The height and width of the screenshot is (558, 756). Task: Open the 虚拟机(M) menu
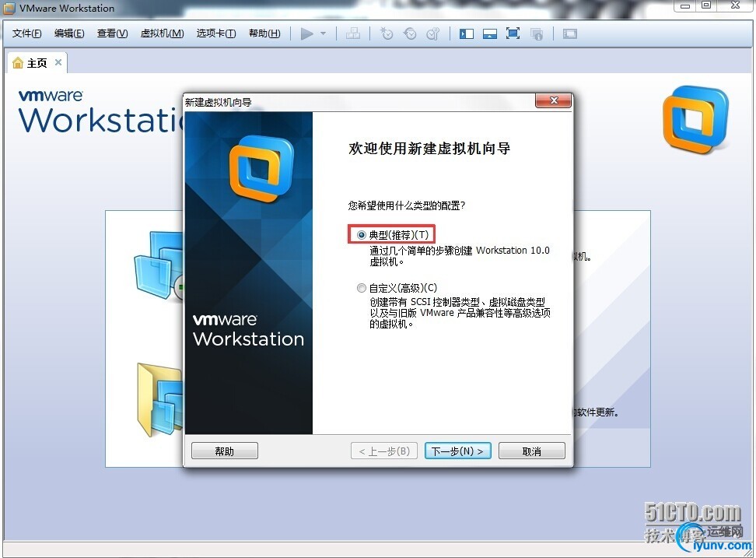[162, 33]
